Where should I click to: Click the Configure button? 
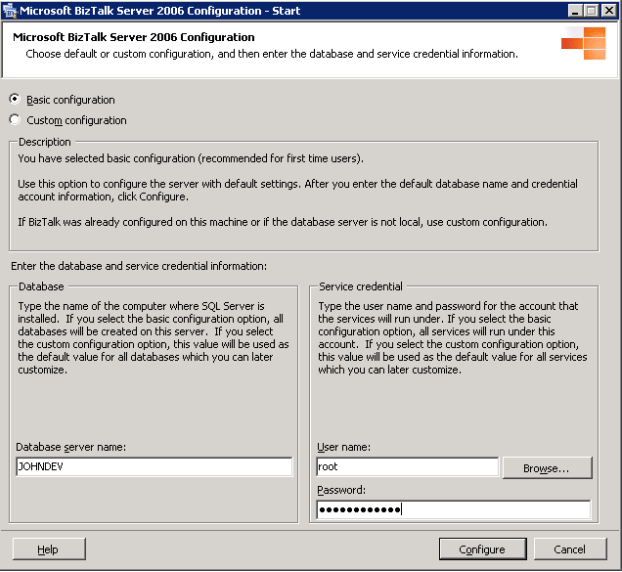tap(482, 549)
